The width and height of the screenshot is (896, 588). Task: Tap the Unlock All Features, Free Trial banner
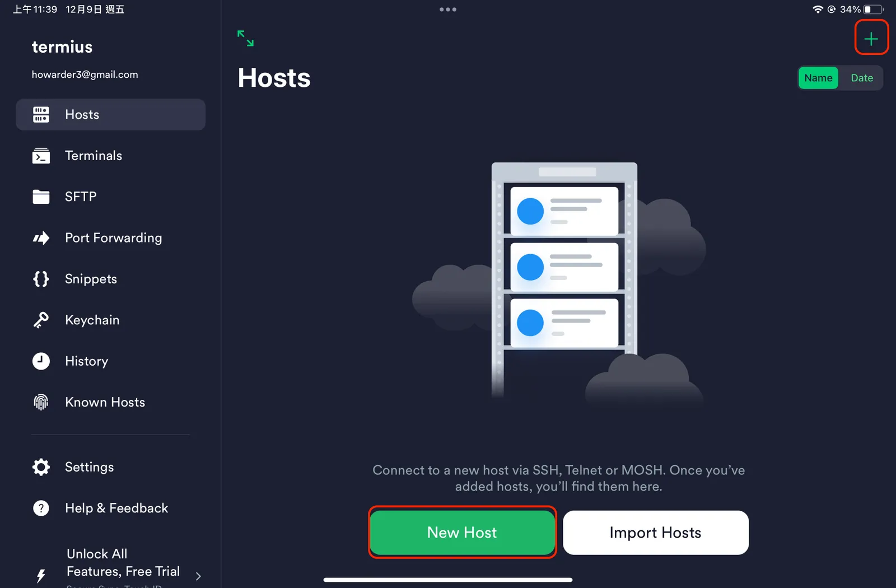point(123,563)
